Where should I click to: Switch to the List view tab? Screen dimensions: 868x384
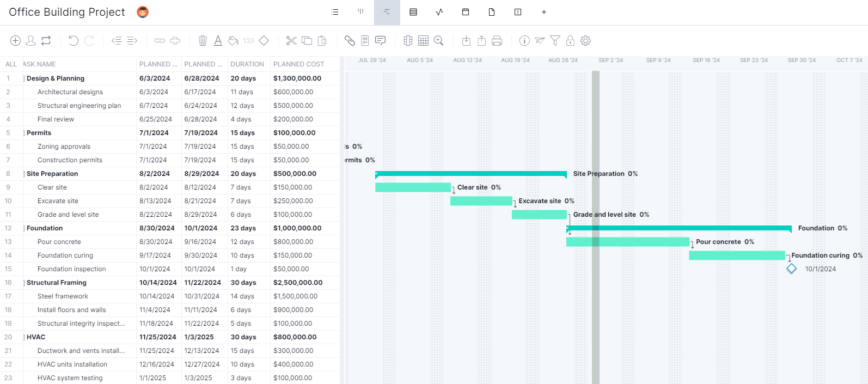[x=335, y=12]
